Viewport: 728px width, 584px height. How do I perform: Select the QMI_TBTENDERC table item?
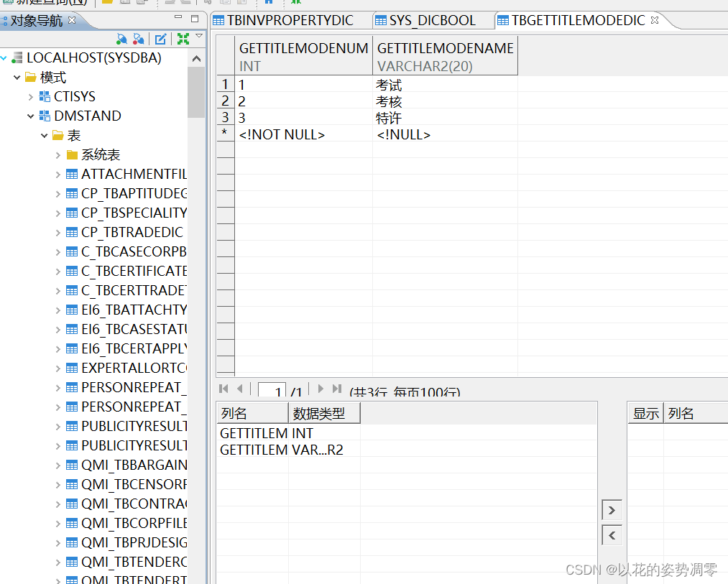[134, 562]
